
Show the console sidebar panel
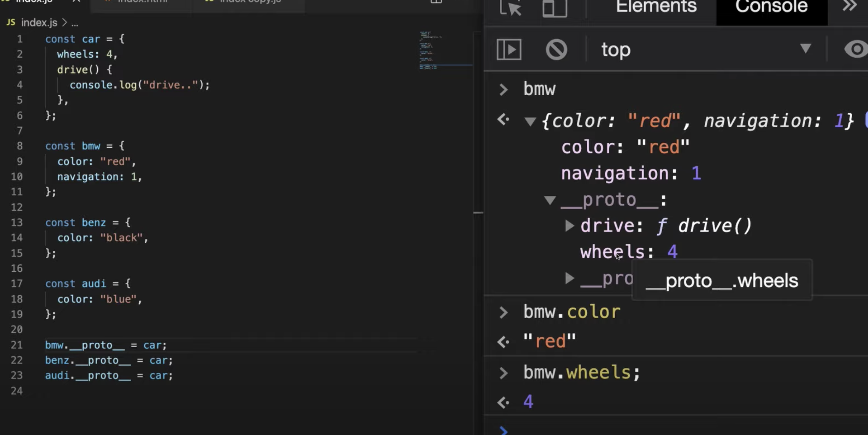click(509, 50)
